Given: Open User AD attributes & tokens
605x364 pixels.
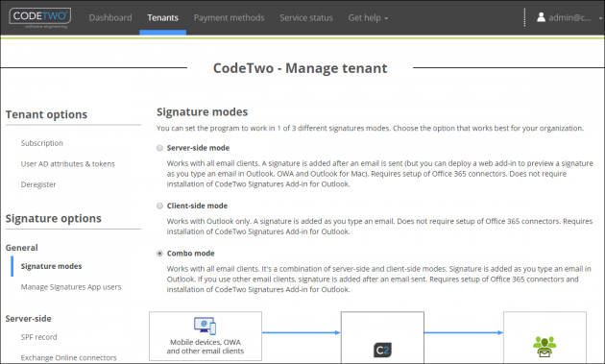Looking at the screenshot, I should 67,163.
